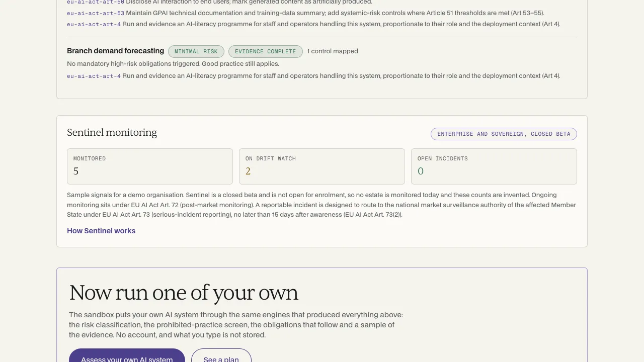The width and height of the screenshot is (644, 362).
Task: Select the On Drift Watch card
Action: pos(322,166)
